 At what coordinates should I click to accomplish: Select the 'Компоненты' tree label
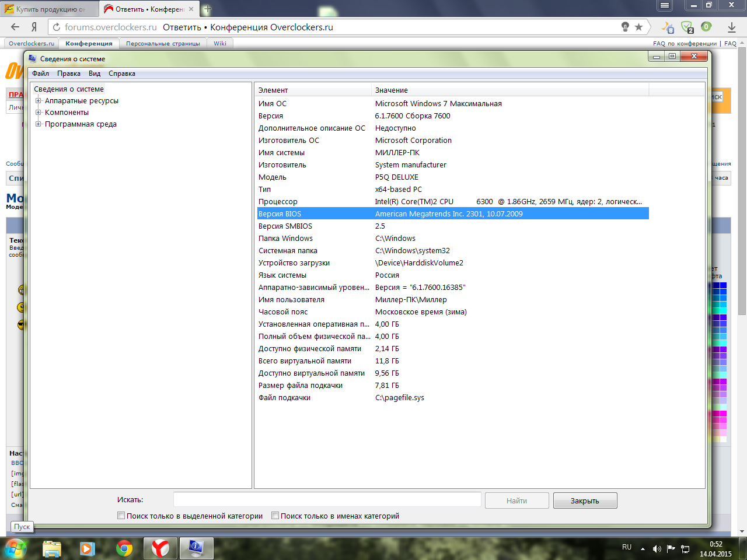[x=67, y=113]
